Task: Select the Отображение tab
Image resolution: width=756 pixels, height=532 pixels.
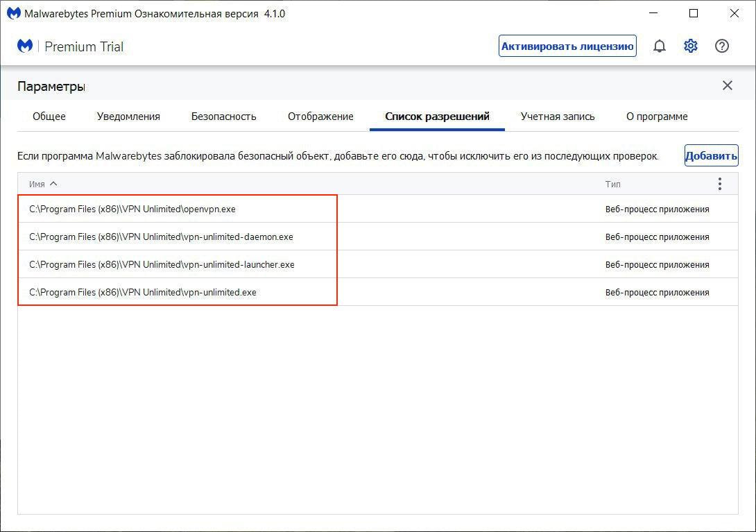Action: tap(320, 117)
